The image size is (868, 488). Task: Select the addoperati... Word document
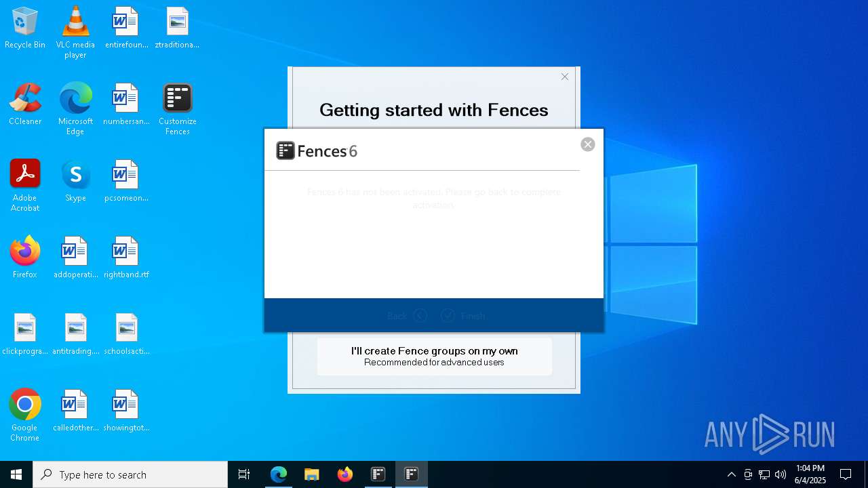(75, 258)
